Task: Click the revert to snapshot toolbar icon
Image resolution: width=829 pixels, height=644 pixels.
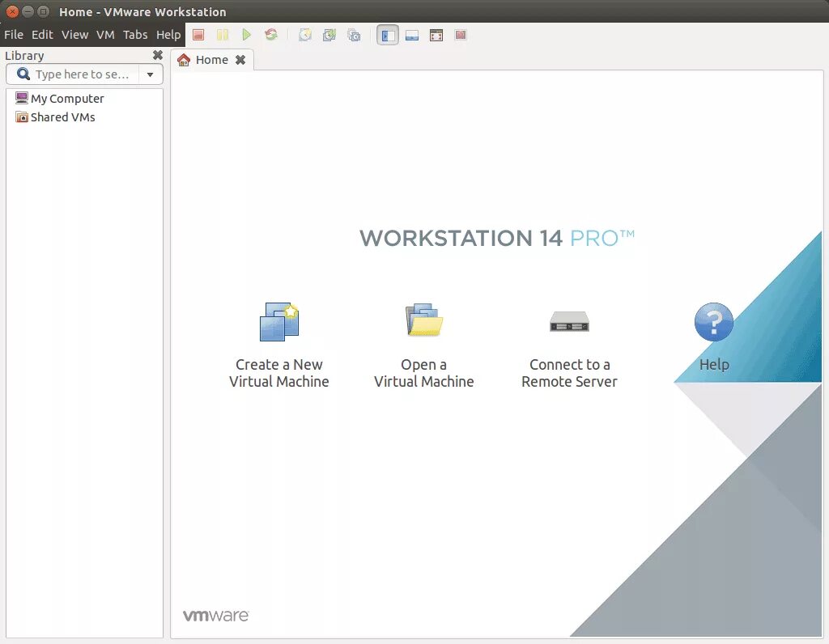Action: (329, 35)
